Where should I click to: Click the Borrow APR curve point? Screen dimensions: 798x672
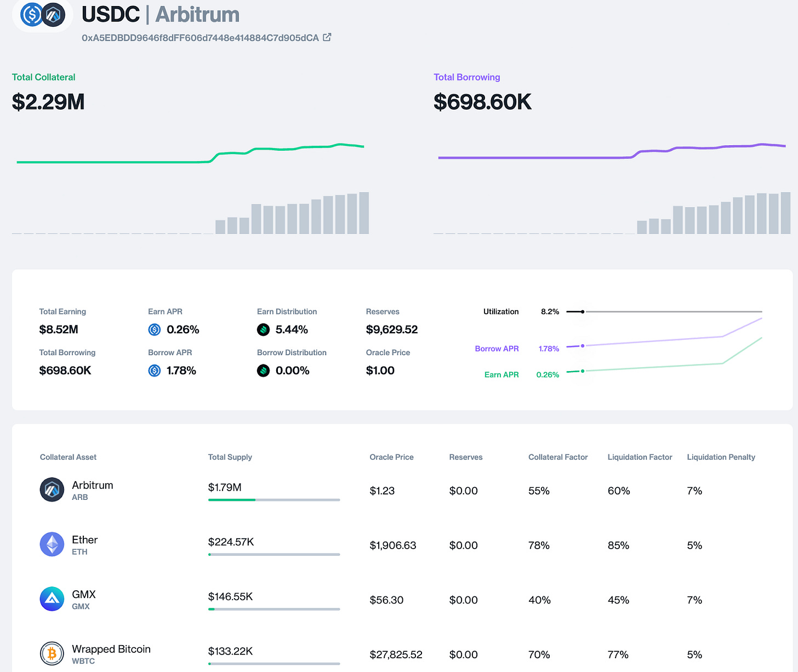click(x=583, y=346)
